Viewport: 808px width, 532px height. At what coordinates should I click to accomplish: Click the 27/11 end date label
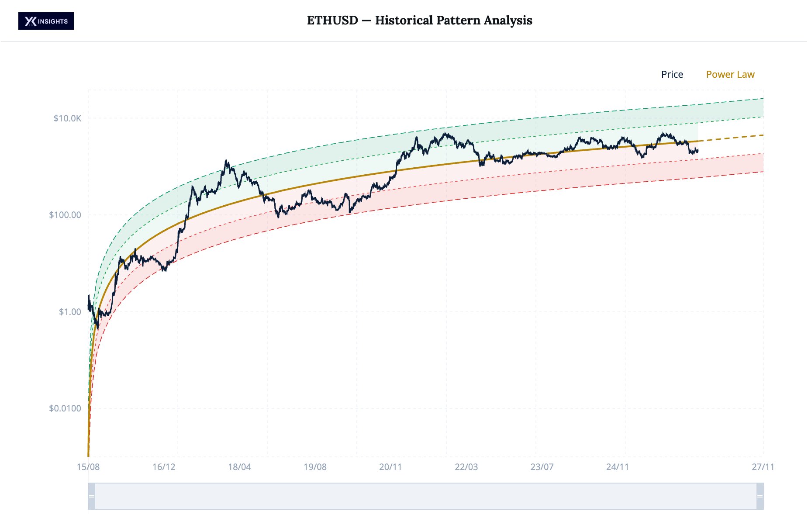click(763, 467)
